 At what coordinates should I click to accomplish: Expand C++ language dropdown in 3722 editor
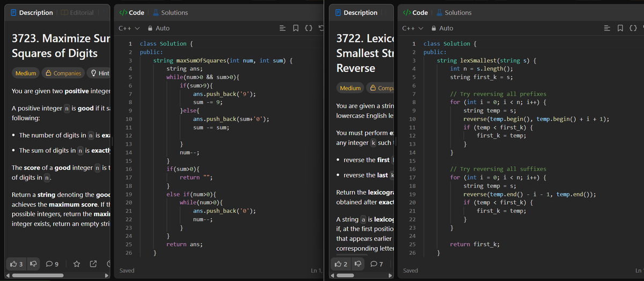413,28
